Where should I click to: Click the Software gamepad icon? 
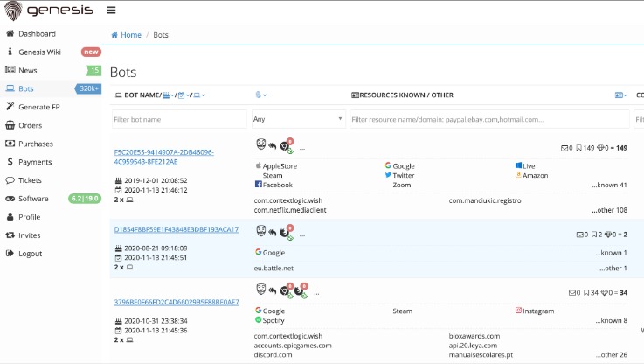click(10, 199)
